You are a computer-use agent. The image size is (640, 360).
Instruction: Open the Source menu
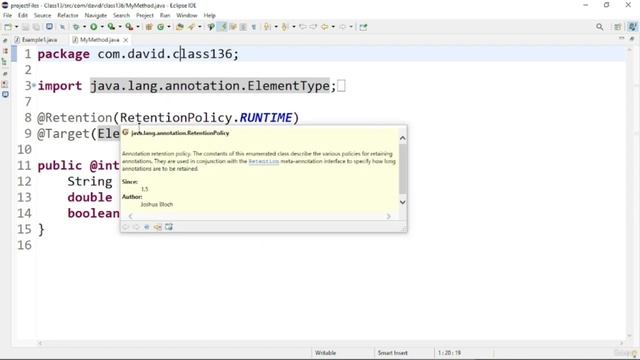[42, 15]
